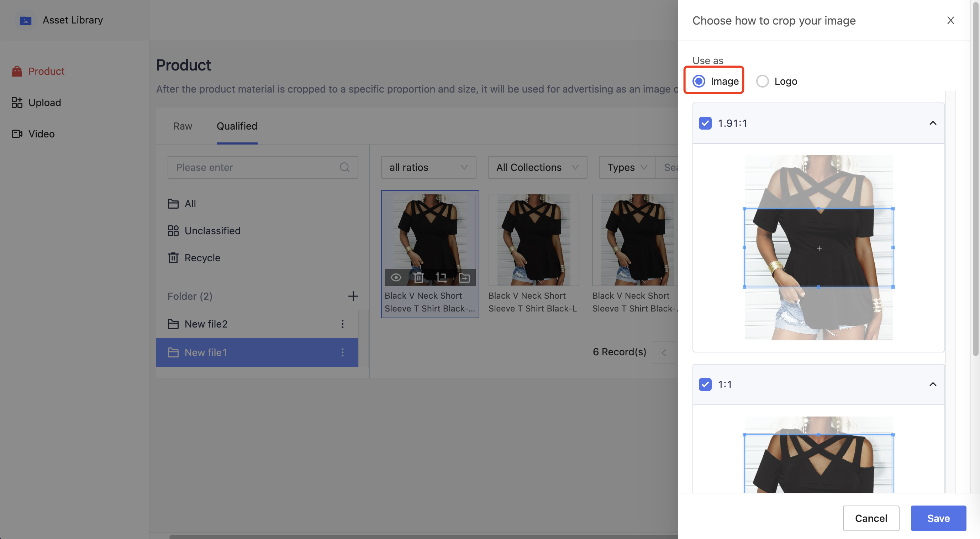Click the crop panel vertical scrollbar
Viewport: 980px width, 539px height.
tap(975, 179)
